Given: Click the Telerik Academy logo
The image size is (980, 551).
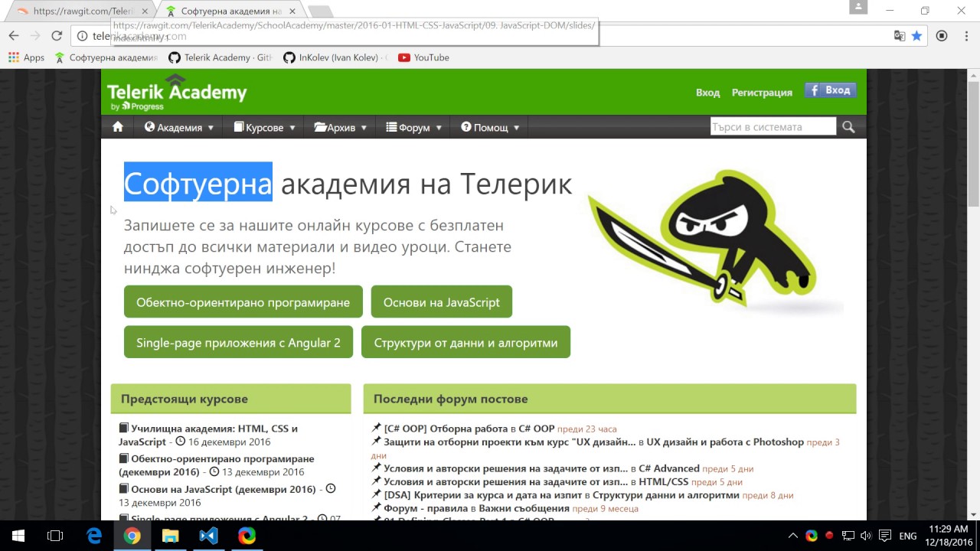Looking at the screenshot, I should (x=177, y=93).
